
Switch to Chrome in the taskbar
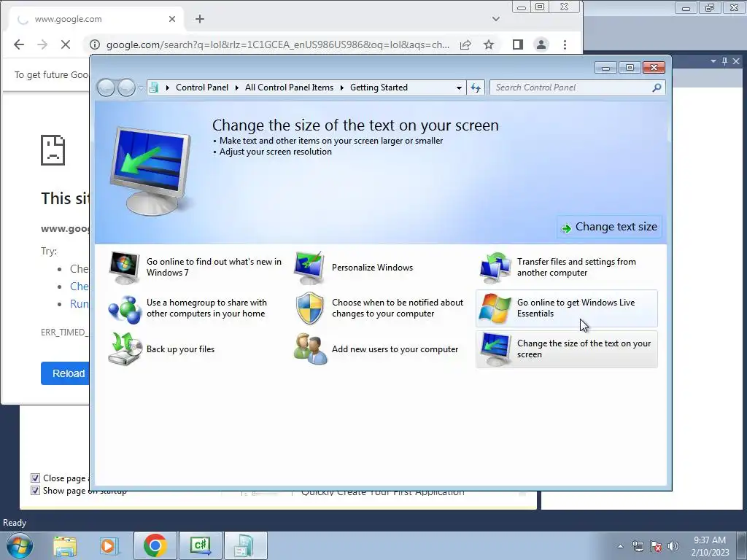click(x=155, y=545)
